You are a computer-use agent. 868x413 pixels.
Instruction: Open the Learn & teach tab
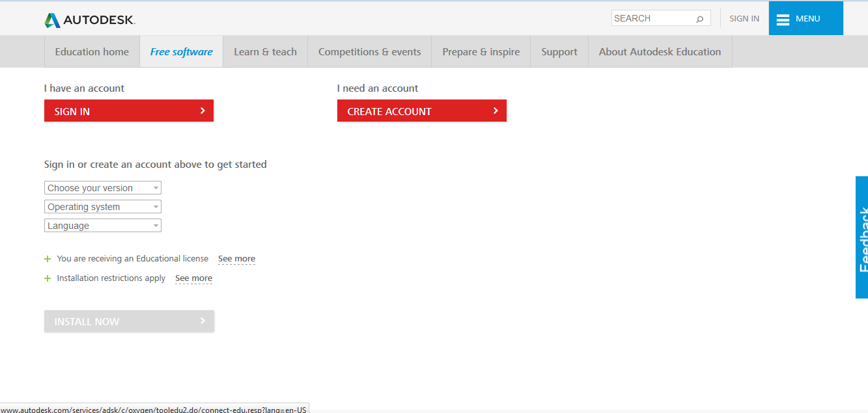tap(265, 52)
